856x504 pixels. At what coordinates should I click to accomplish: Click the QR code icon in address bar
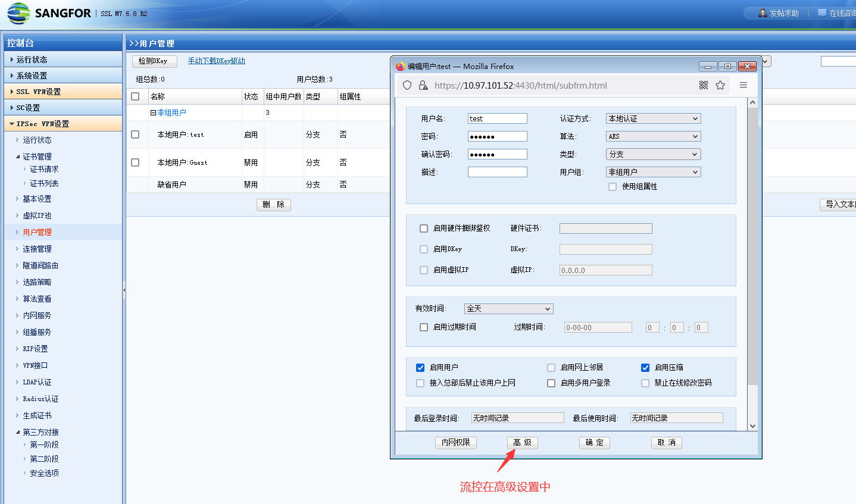pos(703,85)
